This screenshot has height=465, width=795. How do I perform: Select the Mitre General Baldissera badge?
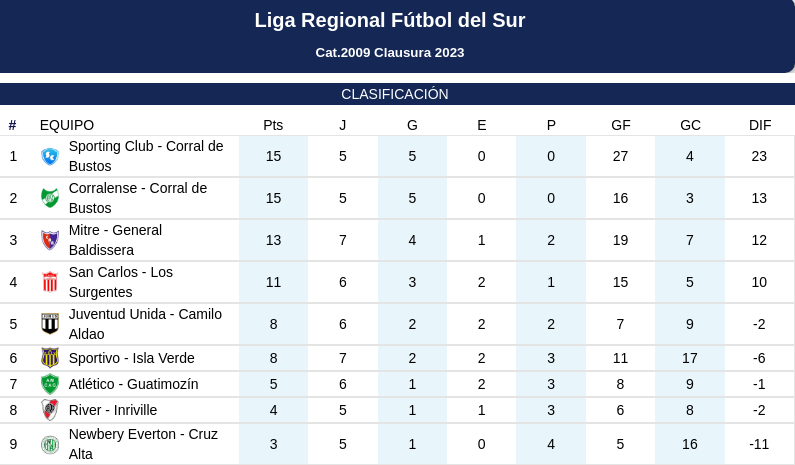pyautogui.click(x=50, y=240)
